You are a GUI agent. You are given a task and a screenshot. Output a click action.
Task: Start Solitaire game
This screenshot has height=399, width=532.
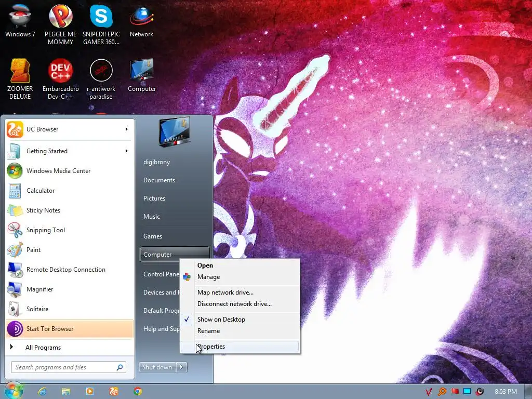(x=70, y=309)
